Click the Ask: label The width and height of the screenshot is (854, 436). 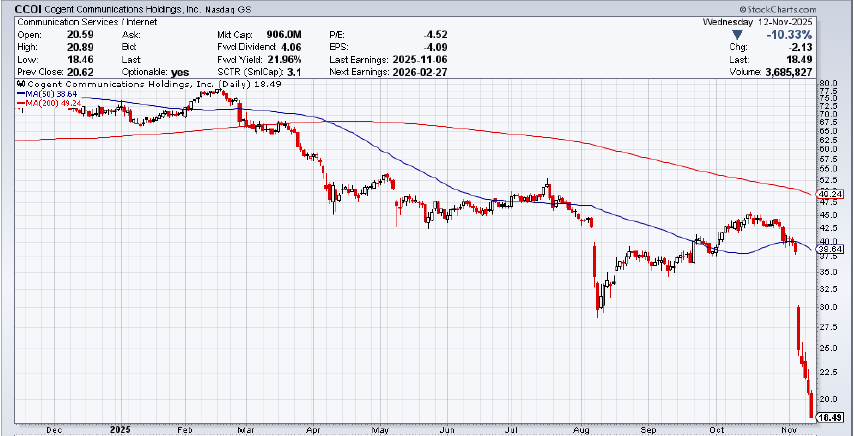(131, 34)
